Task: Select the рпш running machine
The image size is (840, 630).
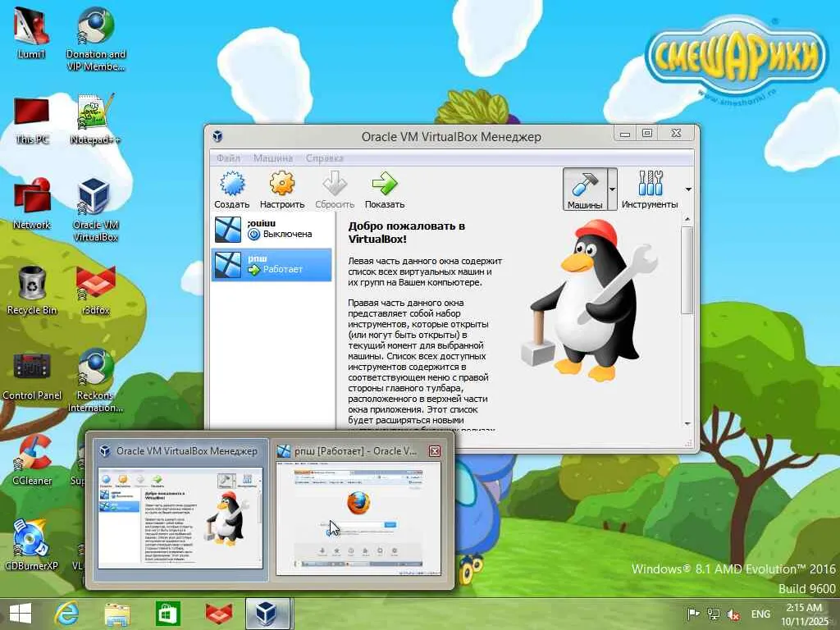Action: [x=272, y=265]
